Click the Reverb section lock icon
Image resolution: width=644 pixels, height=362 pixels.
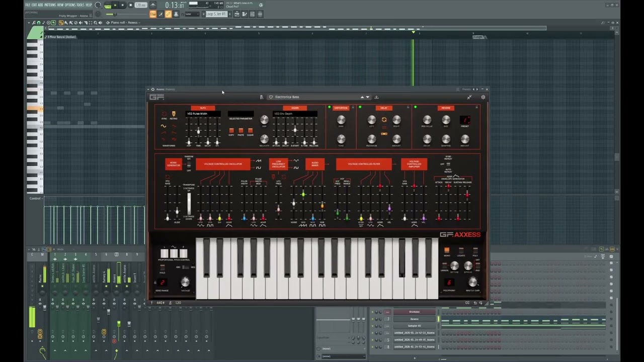(x=476, y=107)
